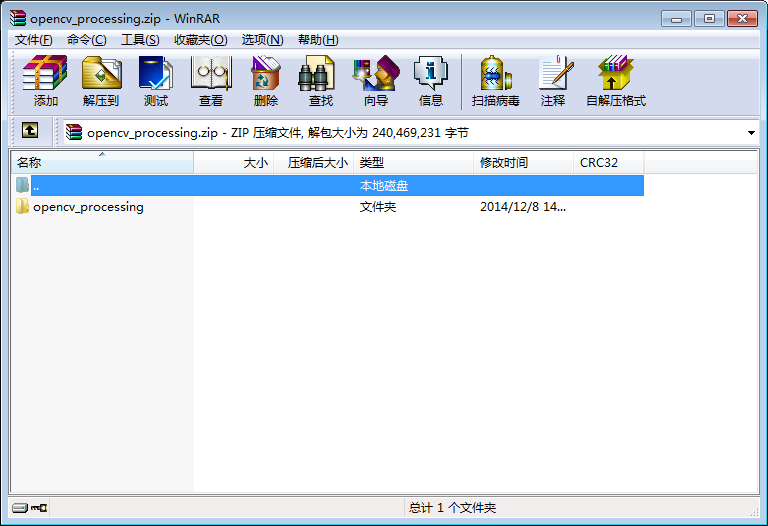Screen dimensions: 768x526
Task: Sort by Type (类型) column header
Action: pos(413,163)
